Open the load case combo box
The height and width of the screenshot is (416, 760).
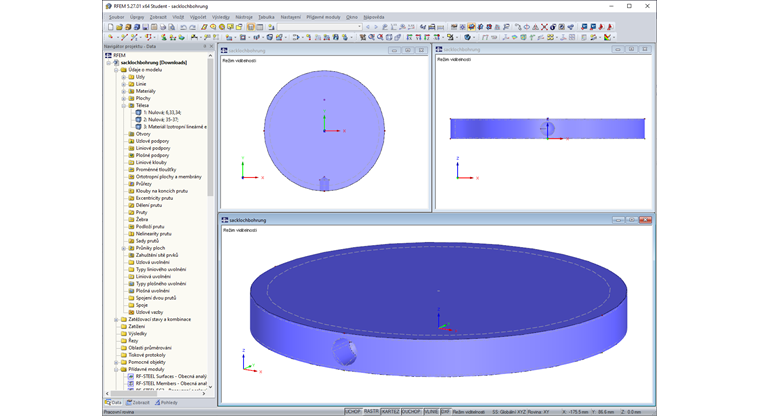coord(359,27)
